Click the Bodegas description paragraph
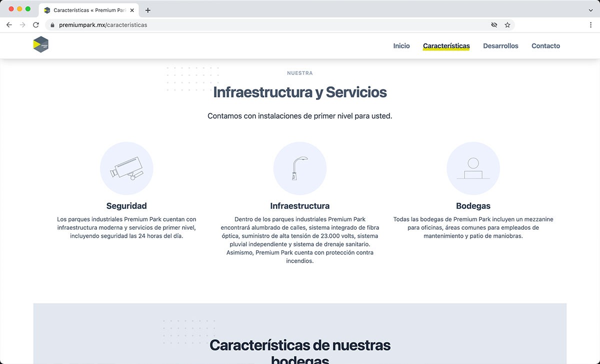Viewport: 600px width, 364px height. pyautogui.click(x=473, y=228)
